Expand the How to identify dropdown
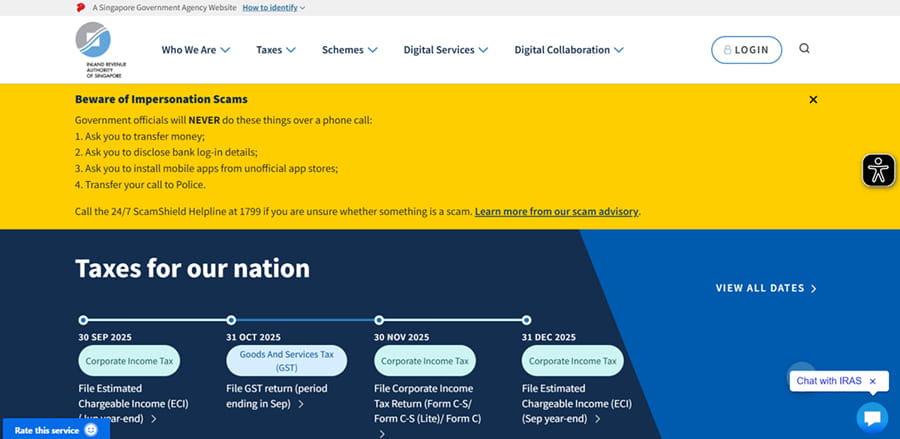The width and height of the screenshot is (900, 439). (x=273, y=7)
